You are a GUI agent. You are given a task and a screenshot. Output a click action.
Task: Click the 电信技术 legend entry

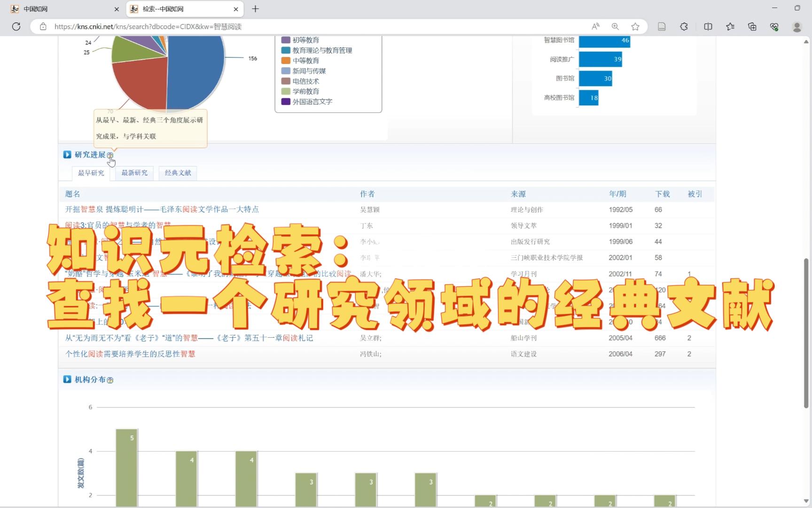coord(300,81)
